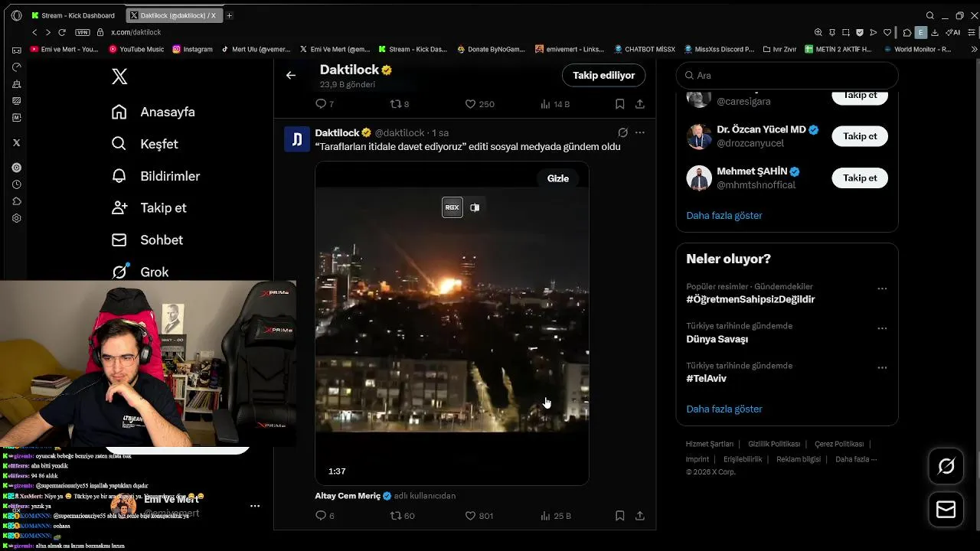Open Sohbet messages

(x=147, y=240)
